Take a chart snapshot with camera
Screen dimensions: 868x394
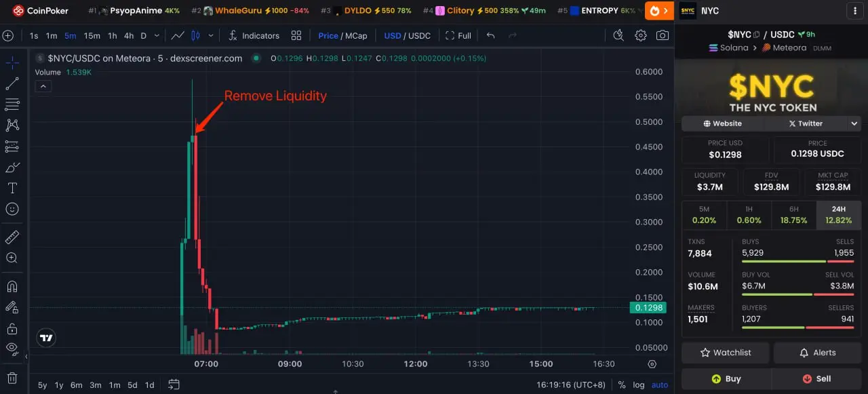tap(663, 35)
